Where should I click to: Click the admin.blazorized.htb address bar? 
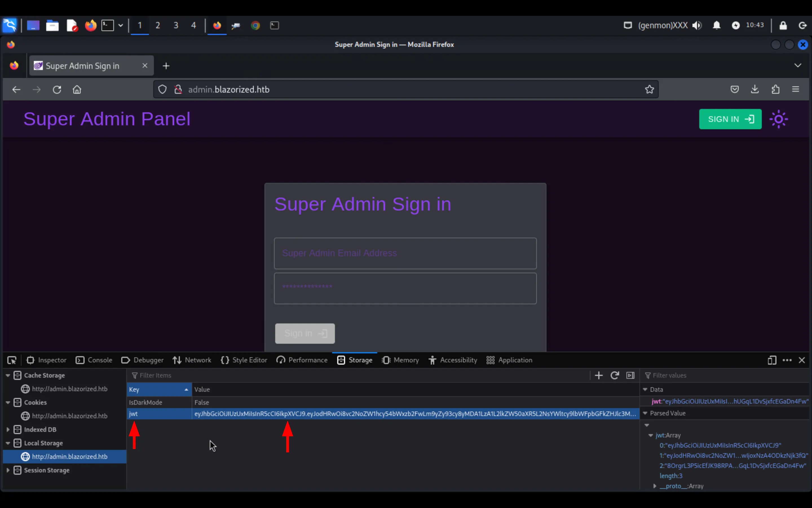click(406, 89)
